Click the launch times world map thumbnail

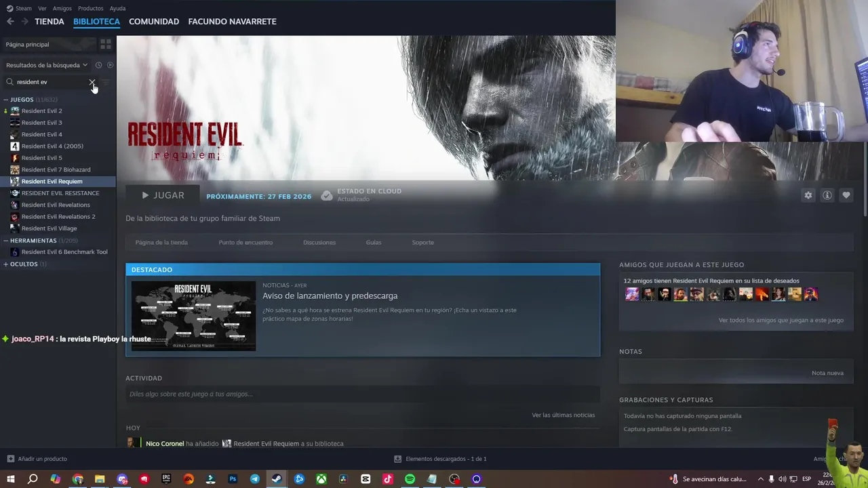(193, 316)
